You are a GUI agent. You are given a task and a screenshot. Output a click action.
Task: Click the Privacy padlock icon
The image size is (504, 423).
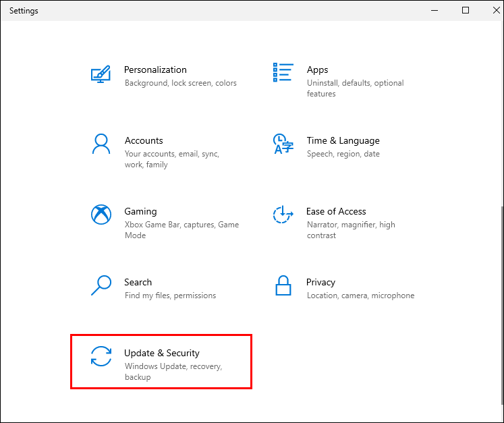(283, 285)
